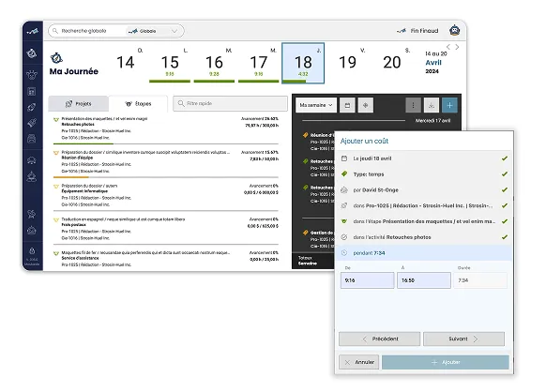Click the Mercredi 17 avril date label
This screenshot has width=546, height=392.
coord(432,121)
